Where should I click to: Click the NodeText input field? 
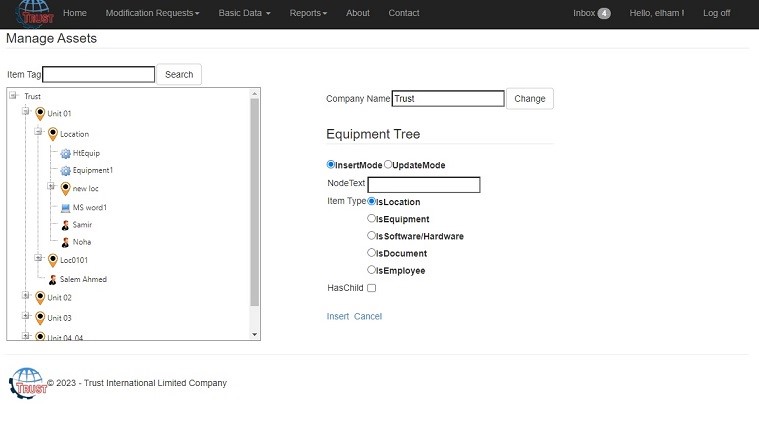click(424, 185)
